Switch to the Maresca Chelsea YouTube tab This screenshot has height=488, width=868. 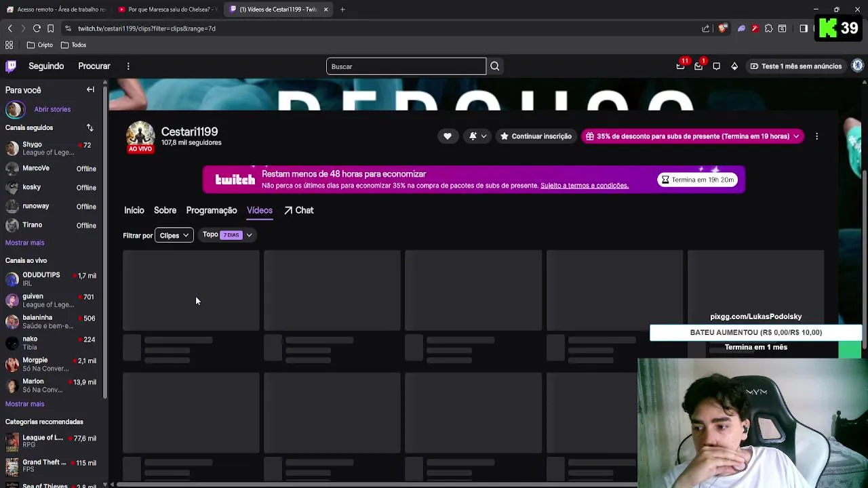click(166, 9)
